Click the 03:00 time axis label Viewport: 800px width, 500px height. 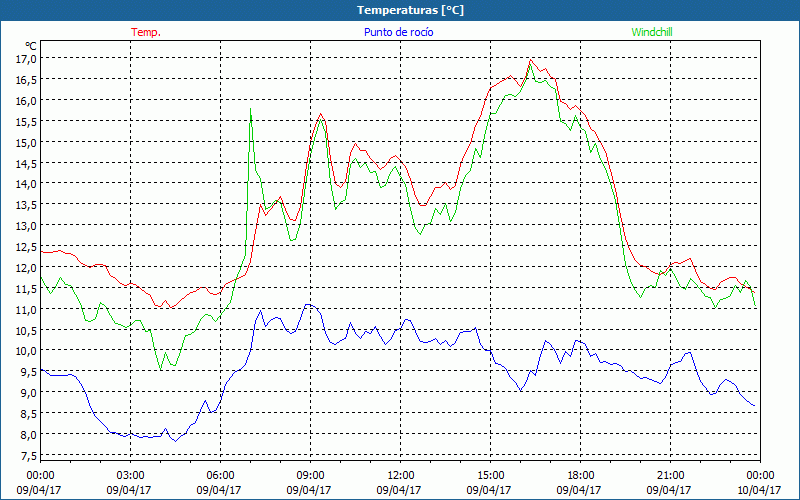pyautogui.click(x=129, y=476)
